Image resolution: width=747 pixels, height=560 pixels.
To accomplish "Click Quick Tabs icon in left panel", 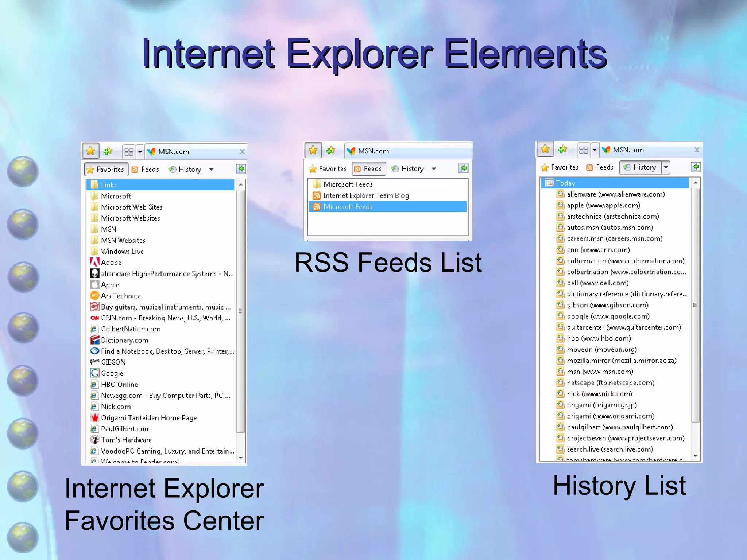I will pyautogui.click(x=129, y=152).
